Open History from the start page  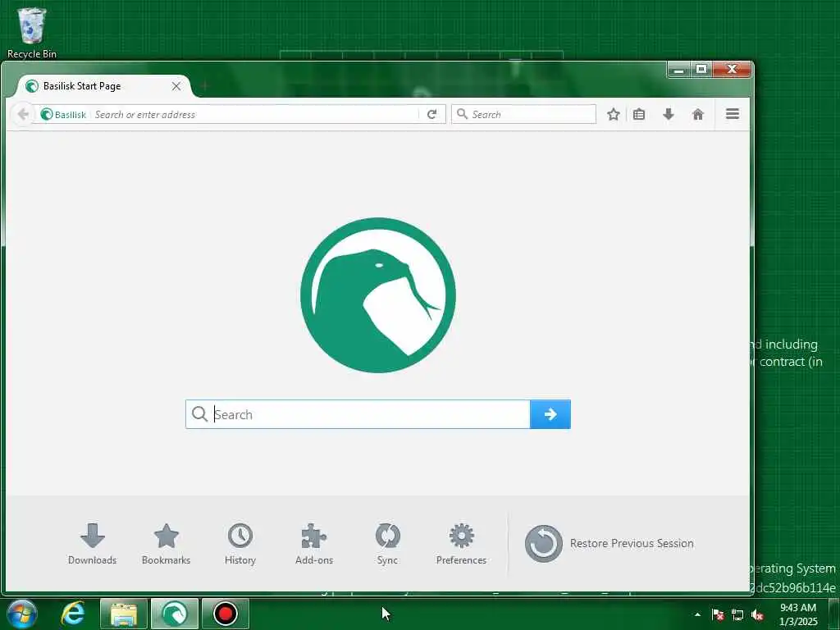point(240,544)
